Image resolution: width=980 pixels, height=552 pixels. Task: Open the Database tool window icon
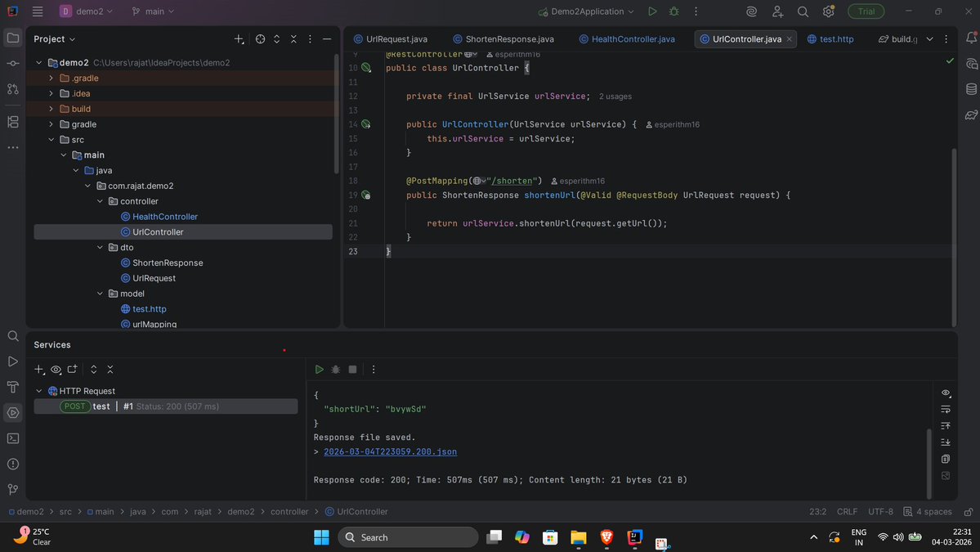tap(971, 89)
